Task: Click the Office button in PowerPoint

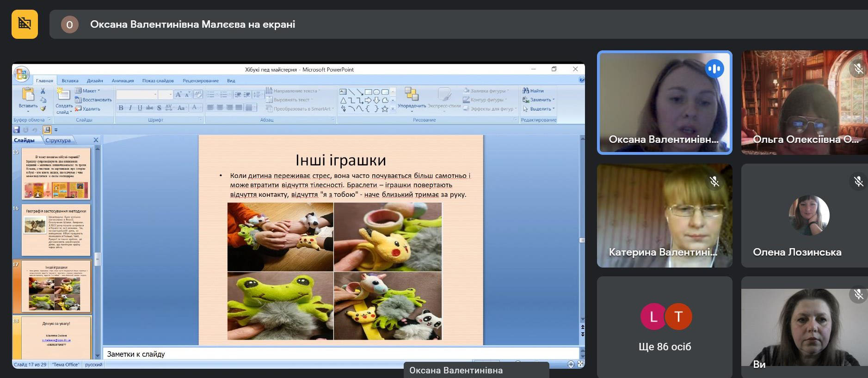Action: [21, 74]
